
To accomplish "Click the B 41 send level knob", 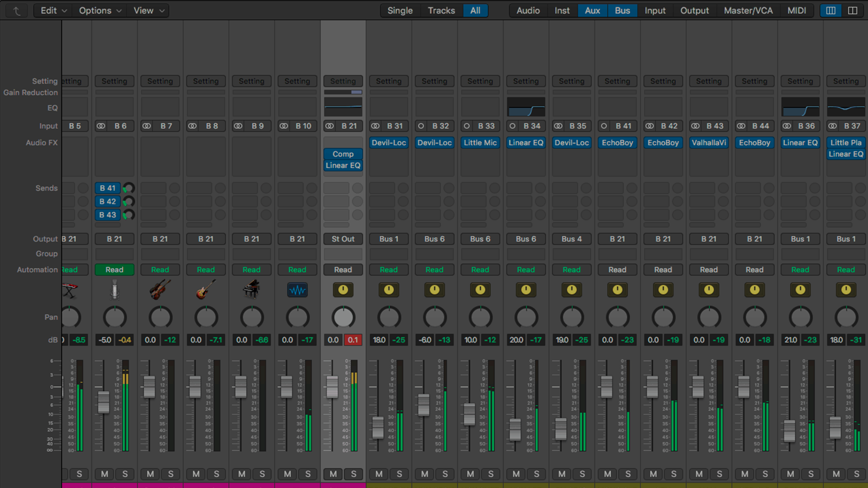I will tap(129, 188).
